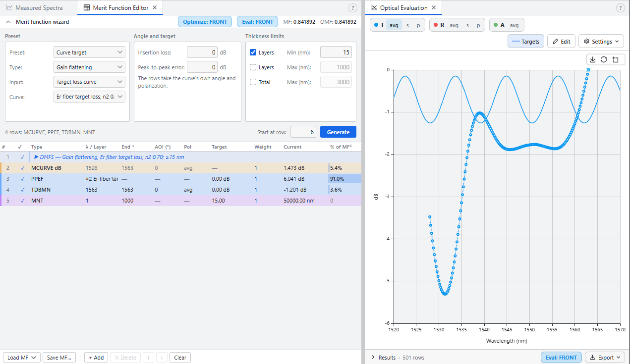This screenshot has width=630, height=364.
Task: Close the Optical Evaluation tab
Action: click(434, 7)
